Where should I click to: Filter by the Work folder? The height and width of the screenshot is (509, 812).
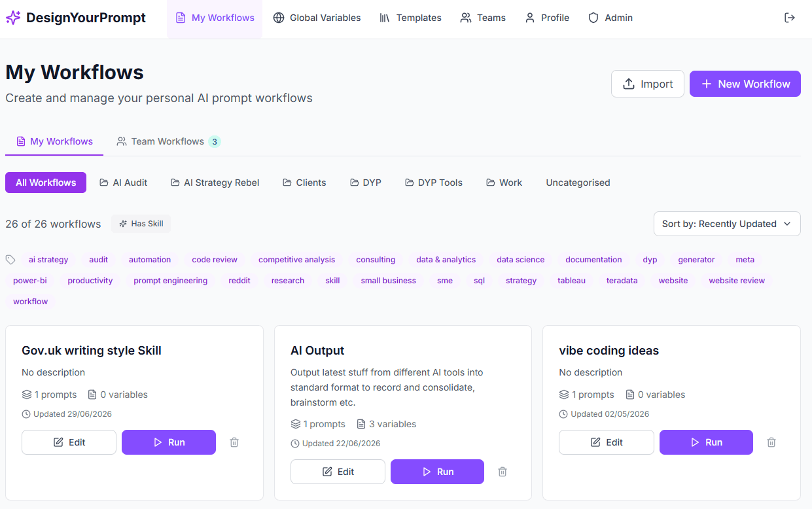(504, 183)
